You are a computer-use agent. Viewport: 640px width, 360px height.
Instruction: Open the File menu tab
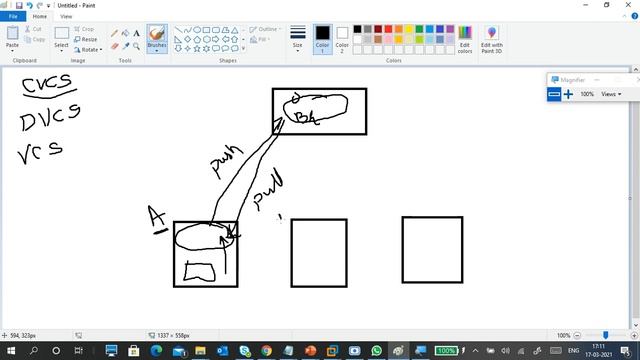tap(13, 16)
